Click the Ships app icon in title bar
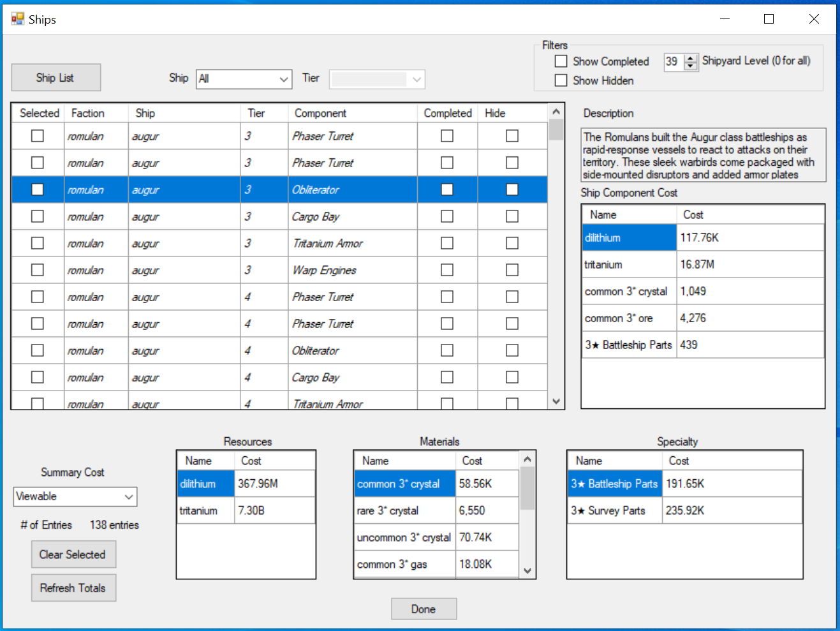The width and height of the screenshot is (840, 631). click(x=17, y=19)
